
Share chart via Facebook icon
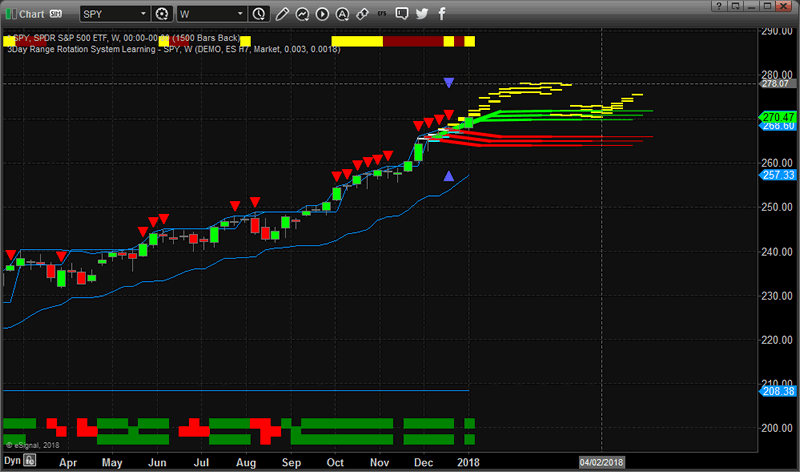440,14
